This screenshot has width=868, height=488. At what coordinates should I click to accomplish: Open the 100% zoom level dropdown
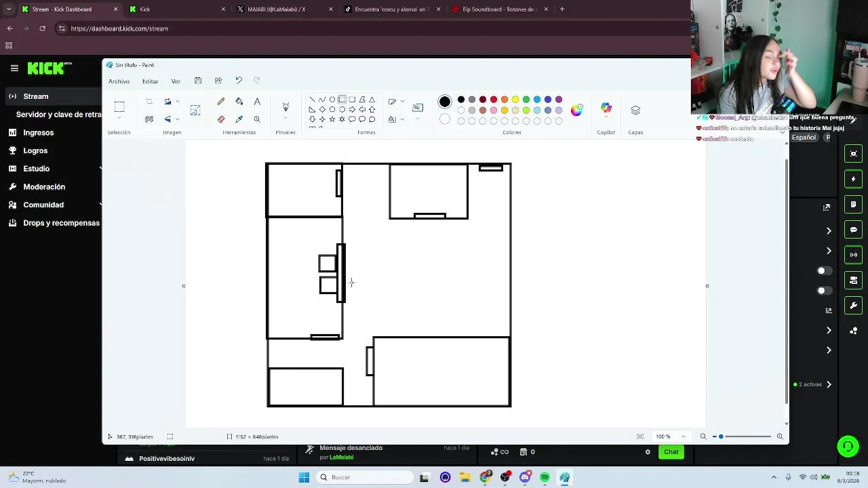pyautogui.click(x=683, y=436)
